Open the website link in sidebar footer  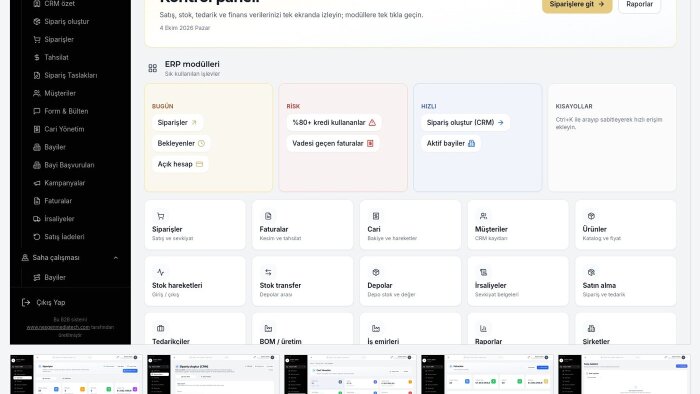coord(58,327)
